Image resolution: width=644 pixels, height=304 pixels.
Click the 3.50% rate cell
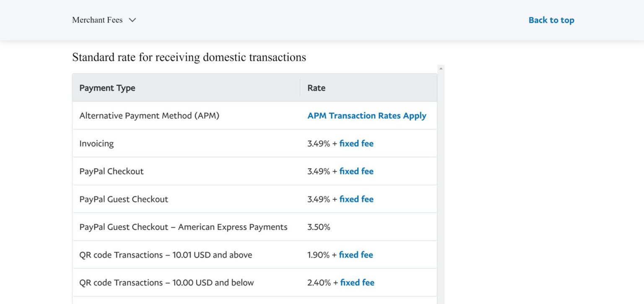[319, 226]
